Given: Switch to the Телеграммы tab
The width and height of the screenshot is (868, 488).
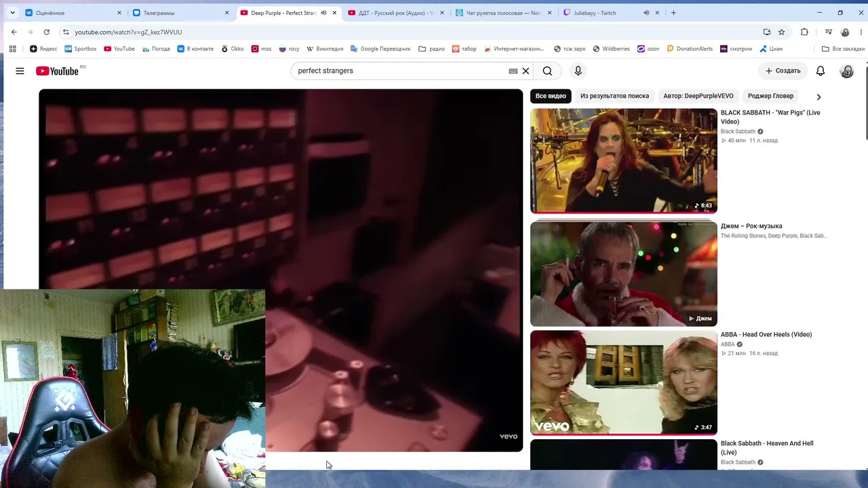Looking at the screenshot, I should click(180, 13).
